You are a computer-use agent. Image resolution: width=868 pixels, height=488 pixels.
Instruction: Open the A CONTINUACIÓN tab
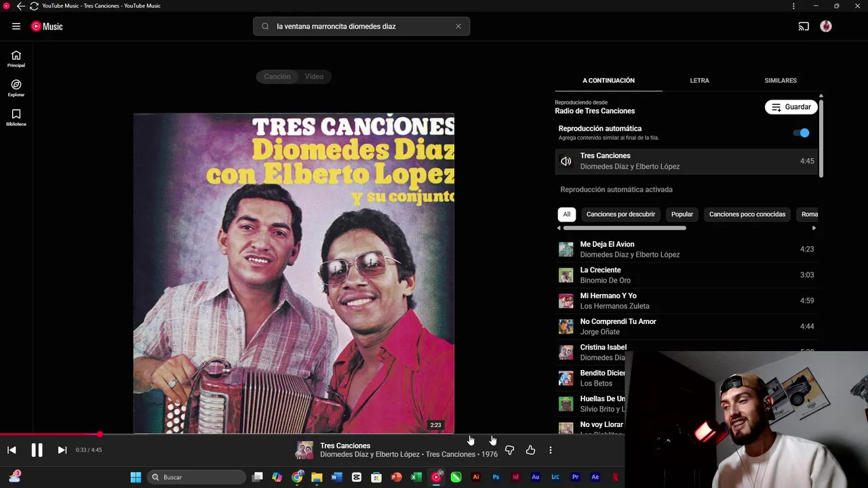608,81
